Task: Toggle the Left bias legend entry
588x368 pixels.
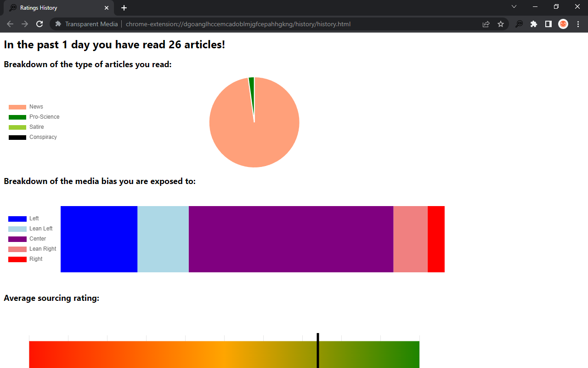Action: point(23,218)
